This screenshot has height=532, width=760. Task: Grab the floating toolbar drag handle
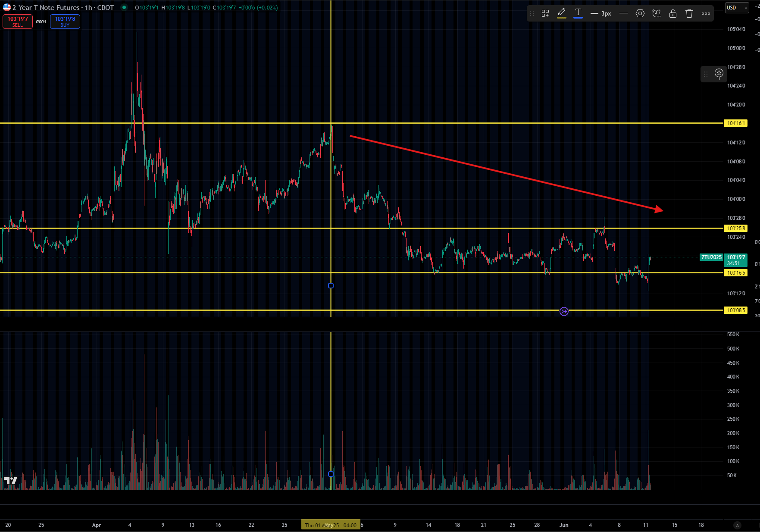click(x=532, y=13)
